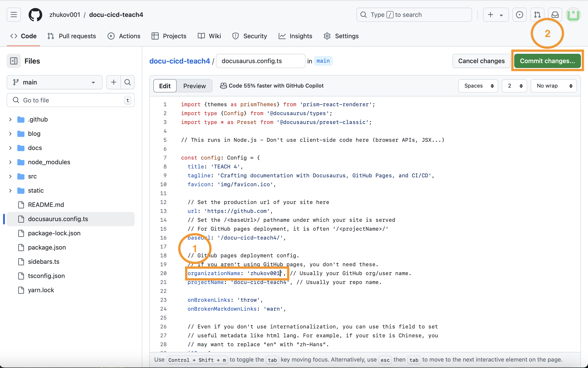Open pull requests icon in header

click(x=537, y=15)
